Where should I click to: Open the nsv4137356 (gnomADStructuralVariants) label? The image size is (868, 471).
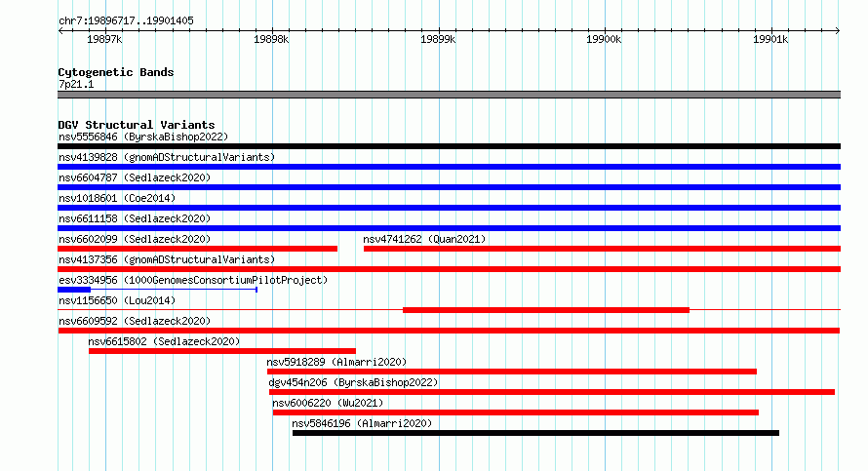tap(167, 259)
